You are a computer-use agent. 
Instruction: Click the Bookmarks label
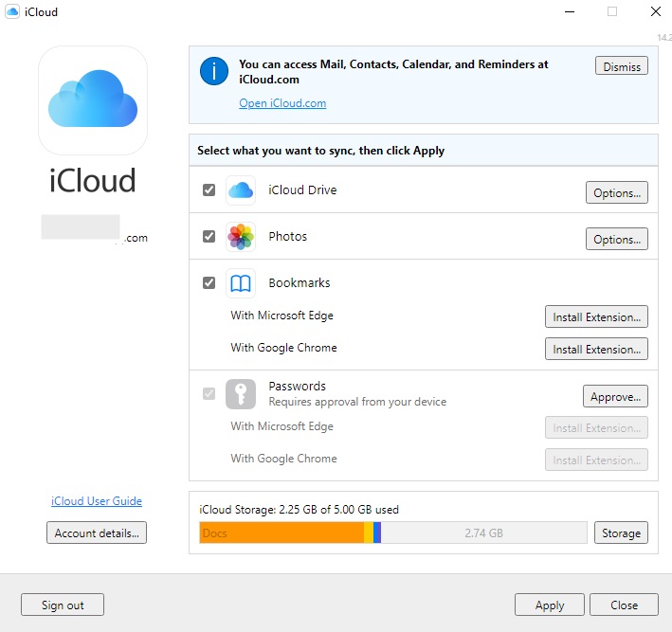300,282
